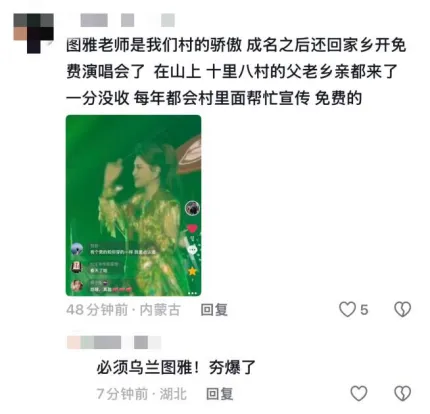Tap the three dots in the thumbnail corner
Screen dimensions: 430x414
tap(192, 293)
